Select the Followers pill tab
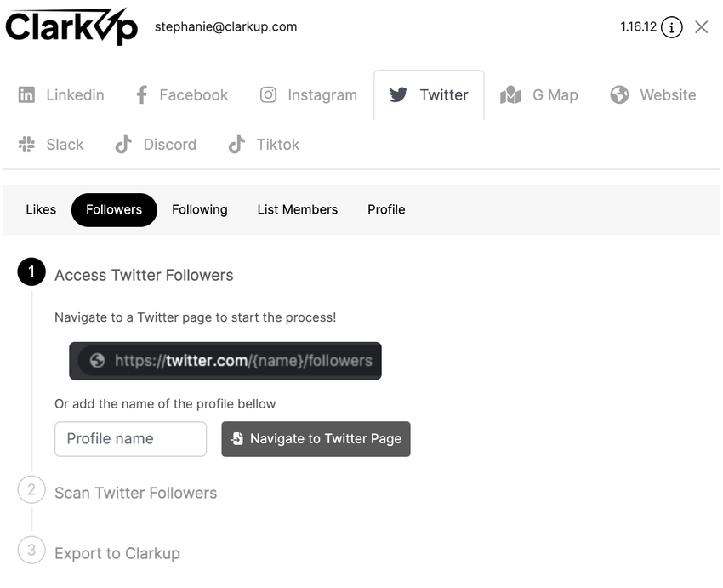Screen dimensions: 723x588 [114, 210]
